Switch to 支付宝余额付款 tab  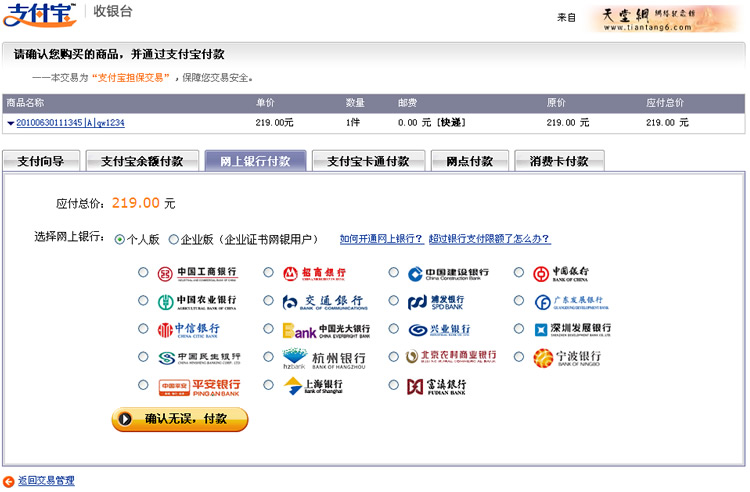[141, 161]
